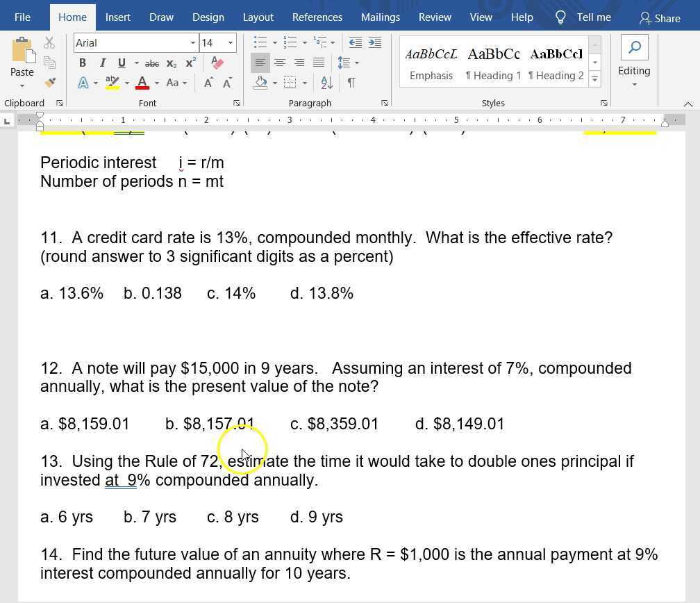
Task: Apply Superscript formatting
Action: tap(190, 63)
